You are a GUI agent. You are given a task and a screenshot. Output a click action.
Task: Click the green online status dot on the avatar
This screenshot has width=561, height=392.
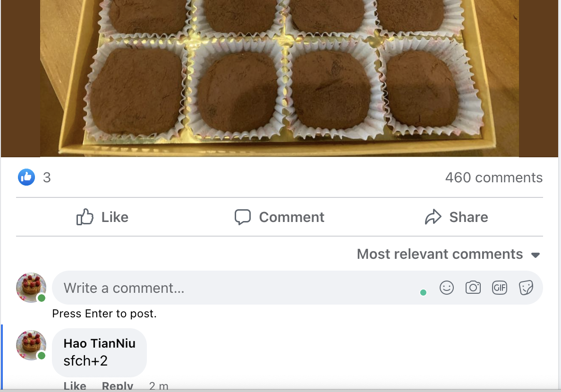coord(42,298)
